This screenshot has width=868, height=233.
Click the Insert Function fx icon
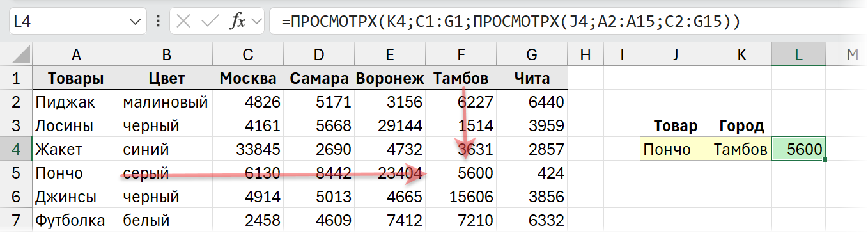click(237, 22)
